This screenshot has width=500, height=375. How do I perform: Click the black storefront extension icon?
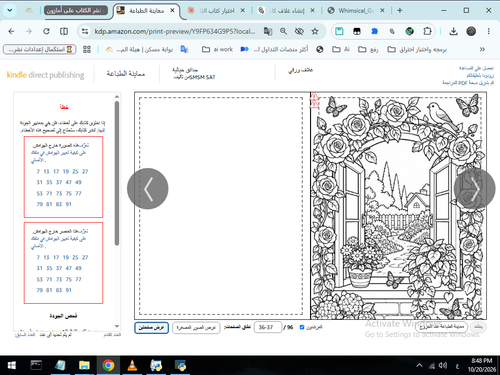click(x=357, y=31)
